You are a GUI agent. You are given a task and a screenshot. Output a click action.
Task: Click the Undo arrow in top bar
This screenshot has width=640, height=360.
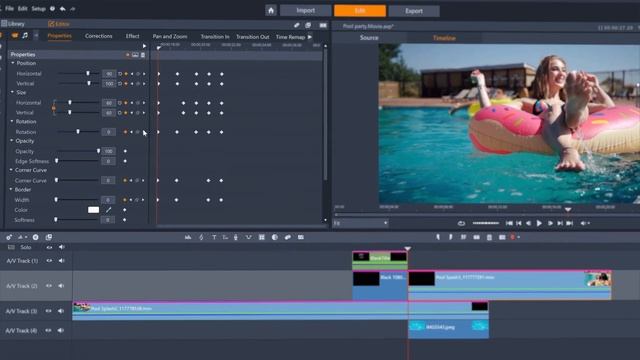[62, 9]
